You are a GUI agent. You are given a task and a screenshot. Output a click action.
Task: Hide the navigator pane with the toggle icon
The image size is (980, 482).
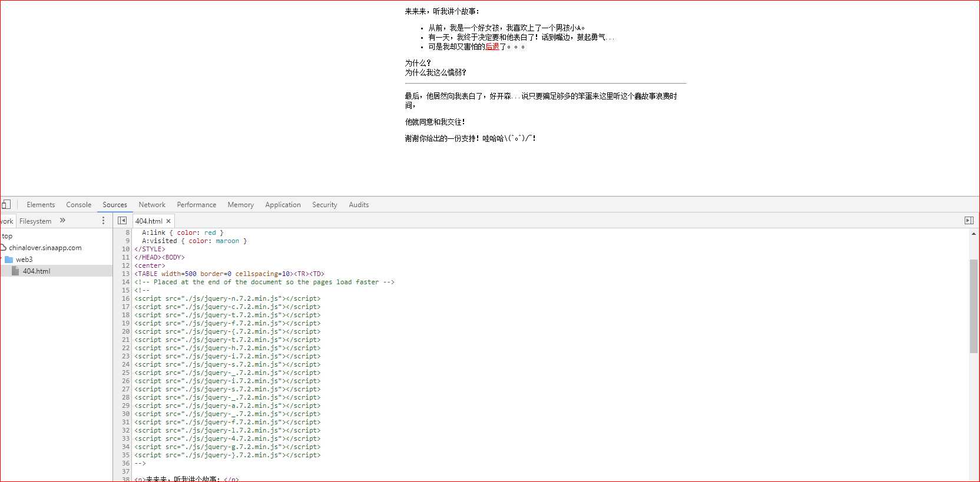122,220
